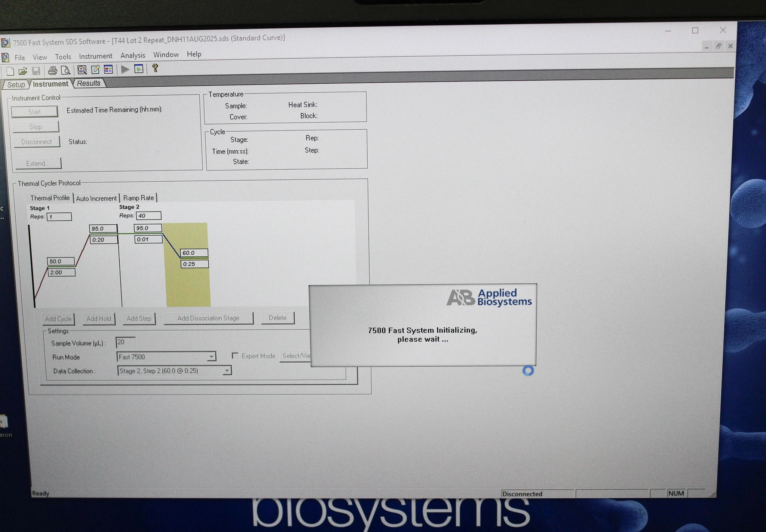
Task: Click the Open file folder icon
Action: [23, 71]
